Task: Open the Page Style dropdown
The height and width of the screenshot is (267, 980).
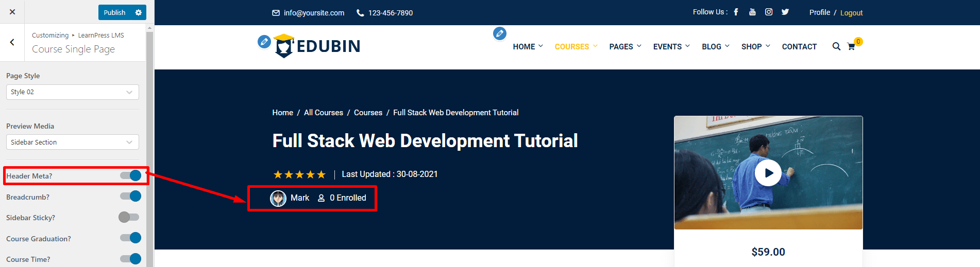Action: click(x=72, y=92)
